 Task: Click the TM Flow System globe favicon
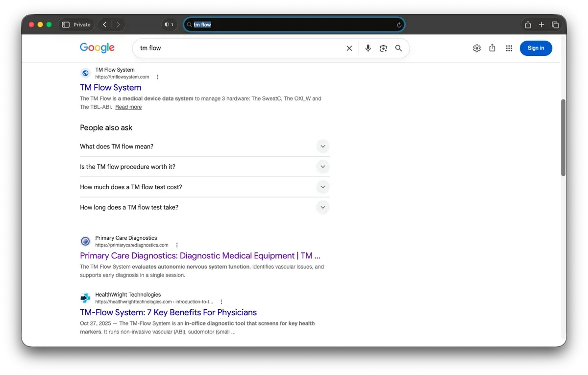tap(85, 73)
